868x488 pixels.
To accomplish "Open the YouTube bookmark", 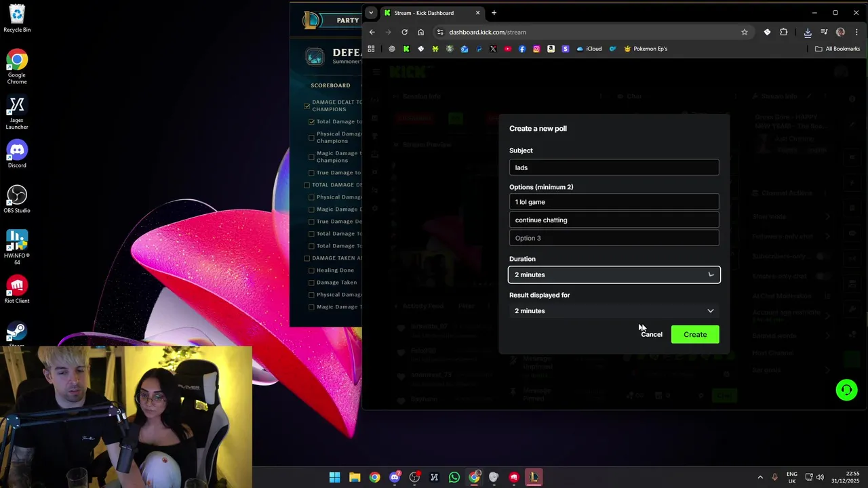I will [507, 49].
